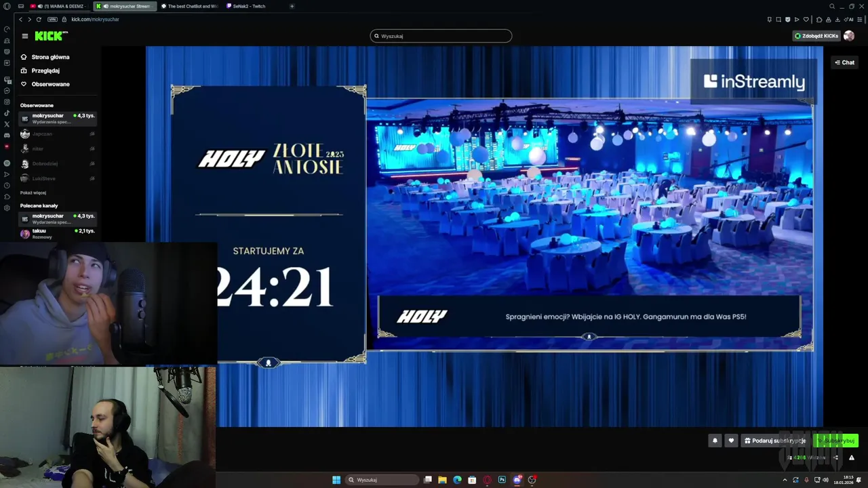Open the Kick hamburger menu
Image resolution: width=868 pixels, height=488 pixels.
click(x=25, y=36)
